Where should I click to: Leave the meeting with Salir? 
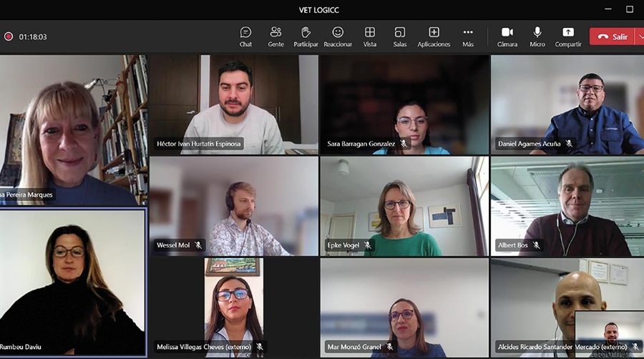click(613, 36)
